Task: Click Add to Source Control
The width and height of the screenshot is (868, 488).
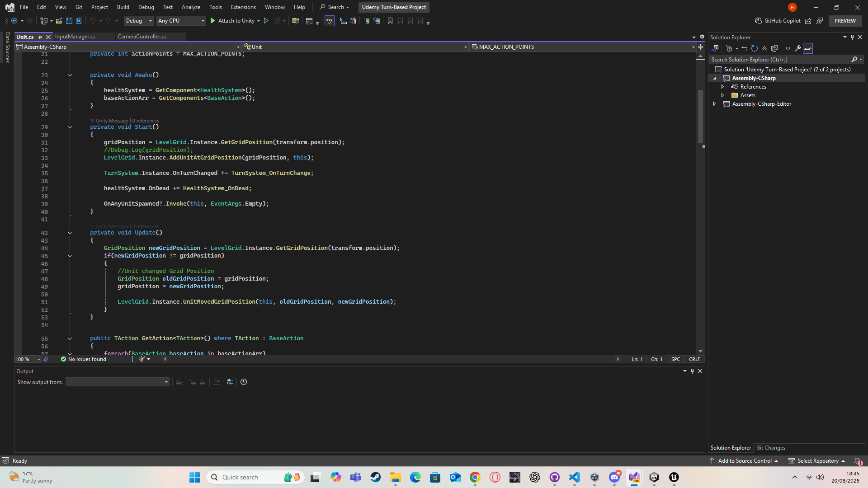Action: pyautogui.click(x=744, y=461)
